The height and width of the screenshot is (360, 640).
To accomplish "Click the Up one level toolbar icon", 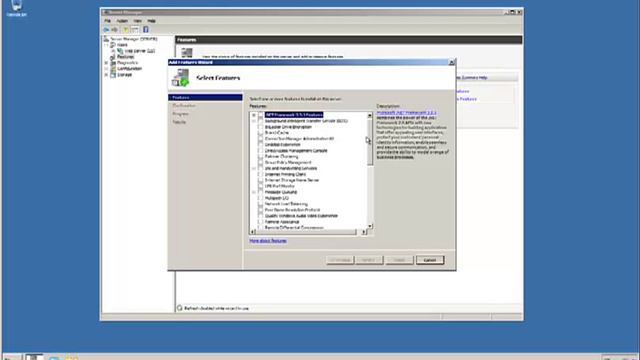I will [126, 29].
